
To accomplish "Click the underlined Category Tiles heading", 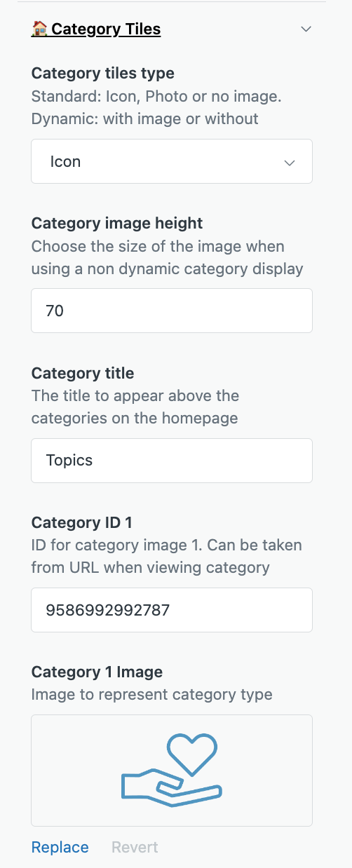I will (106, 29).
